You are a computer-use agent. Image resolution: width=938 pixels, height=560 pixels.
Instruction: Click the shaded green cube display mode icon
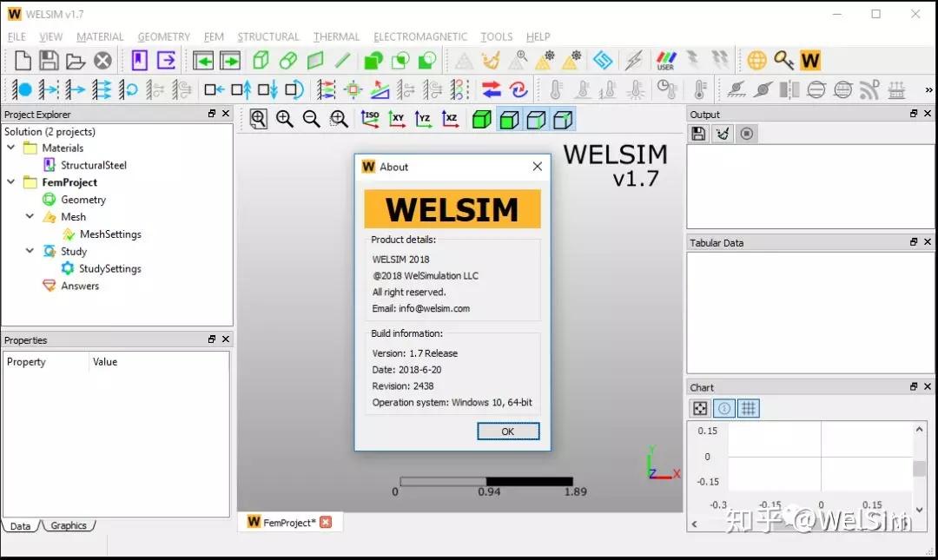pos(482,119)
